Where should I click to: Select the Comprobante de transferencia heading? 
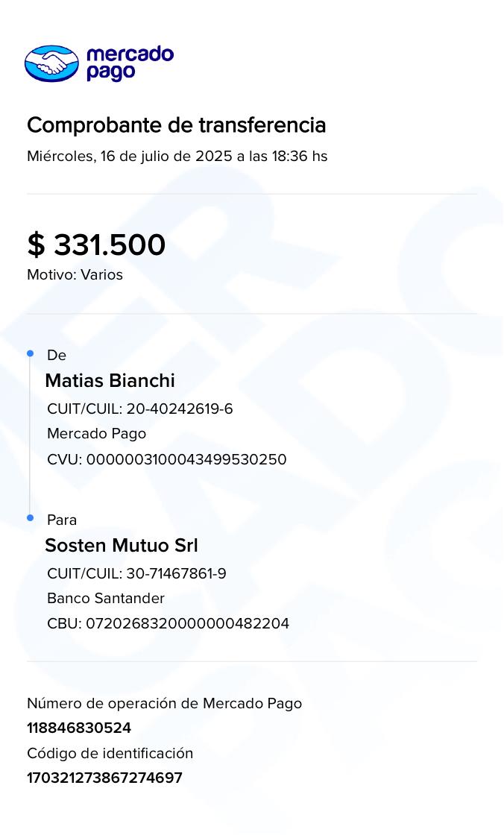[x=176, y=125]
